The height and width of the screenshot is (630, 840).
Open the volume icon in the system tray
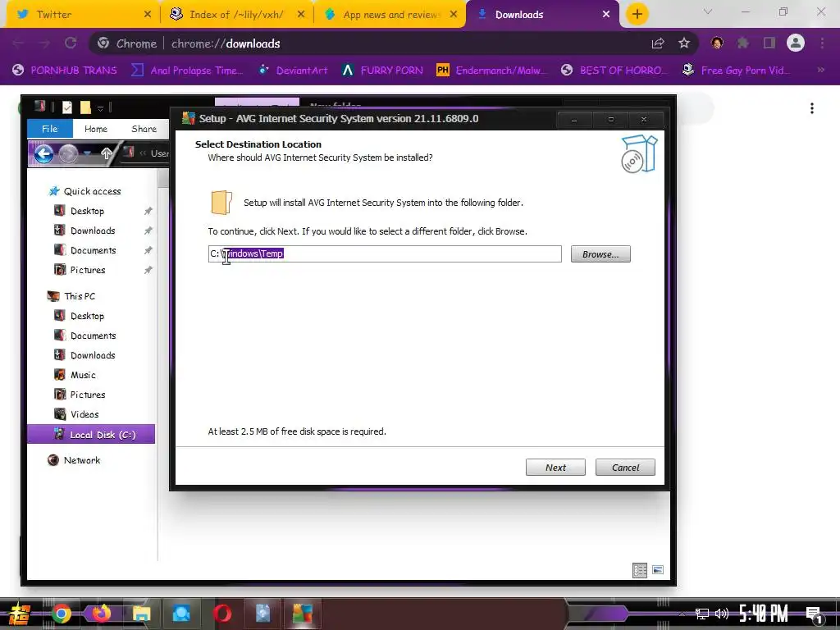(722, 614)
